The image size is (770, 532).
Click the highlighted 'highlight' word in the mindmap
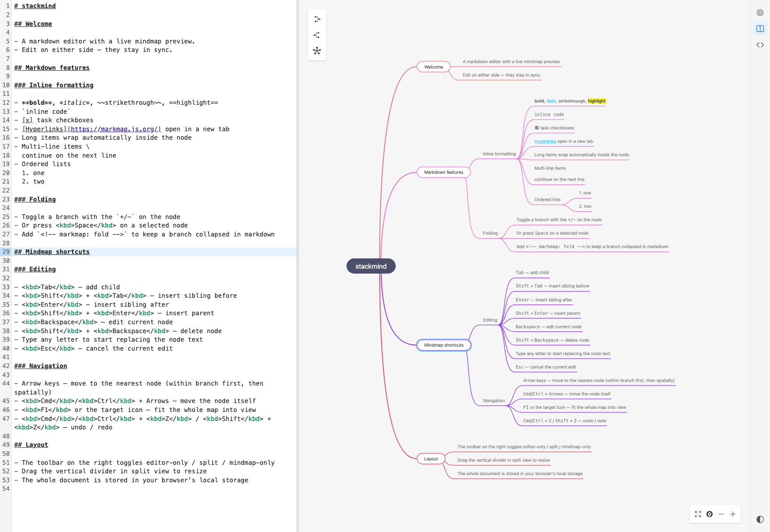click(x=596, y=101)
